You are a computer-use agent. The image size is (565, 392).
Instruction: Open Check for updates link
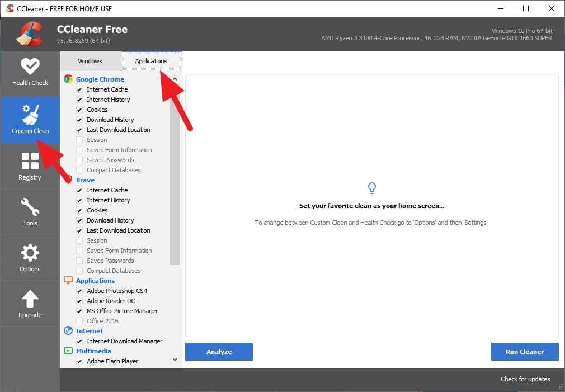pyautogui.click(x=525, y=379)
